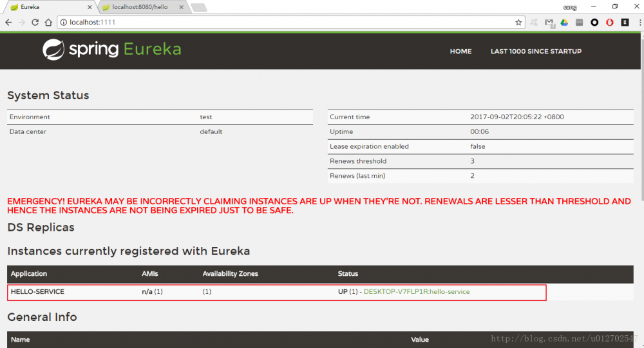
Task: Open the Chrome three-dot menu
Action: [640, 22]
